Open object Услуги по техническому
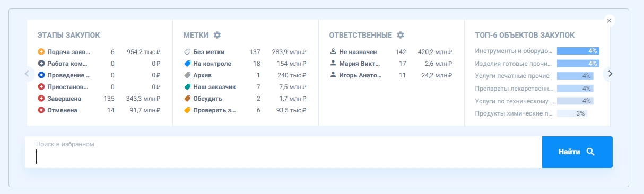The height and width of the screenshot is (194, 644). click(x=515, y=101)
